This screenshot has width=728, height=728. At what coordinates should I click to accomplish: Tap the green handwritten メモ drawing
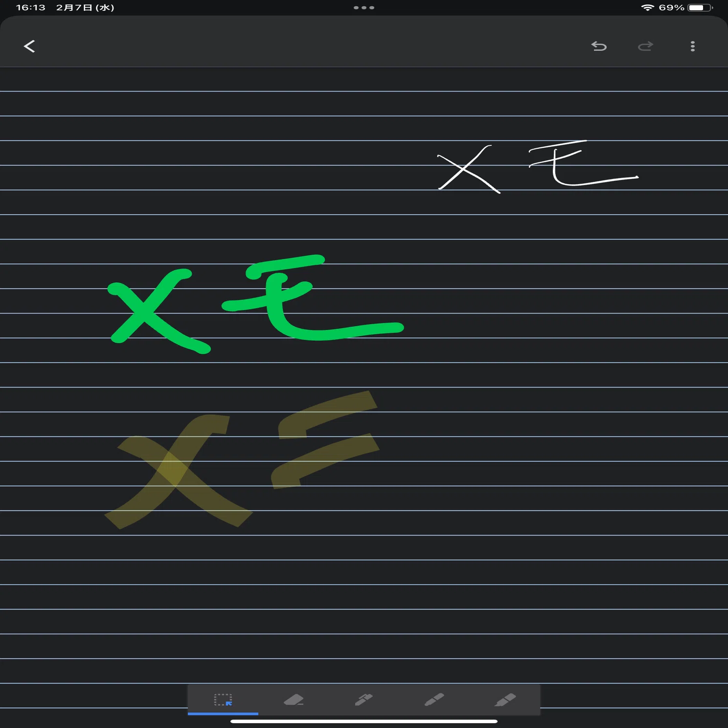[255, 303]
